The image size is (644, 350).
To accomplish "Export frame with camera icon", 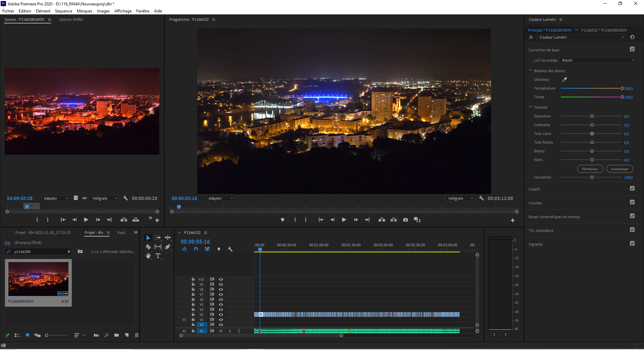I will 406,220.
